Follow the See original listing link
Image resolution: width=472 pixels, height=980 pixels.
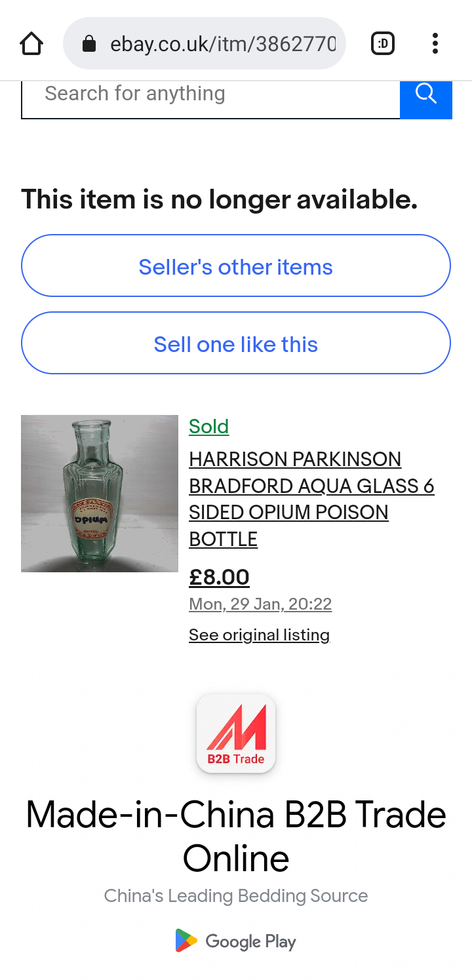[259, 635]
